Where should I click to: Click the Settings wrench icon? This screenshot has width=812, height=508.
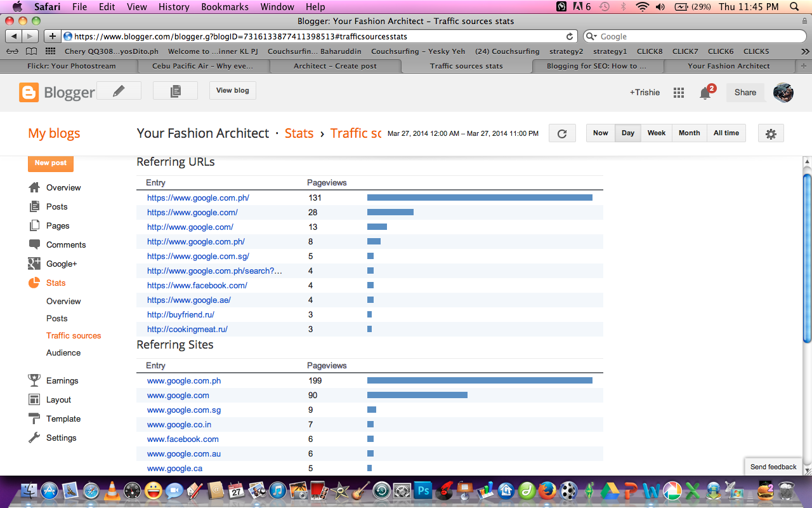point(34,438)
